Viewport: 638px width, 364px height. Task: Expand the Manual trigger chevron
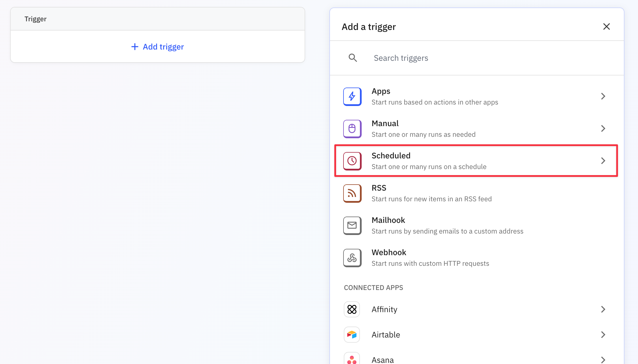[603, 128]
